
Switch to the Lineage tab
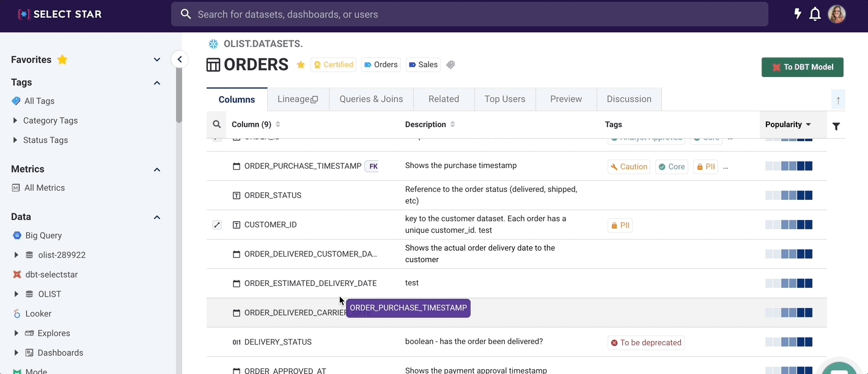(298, 99)
